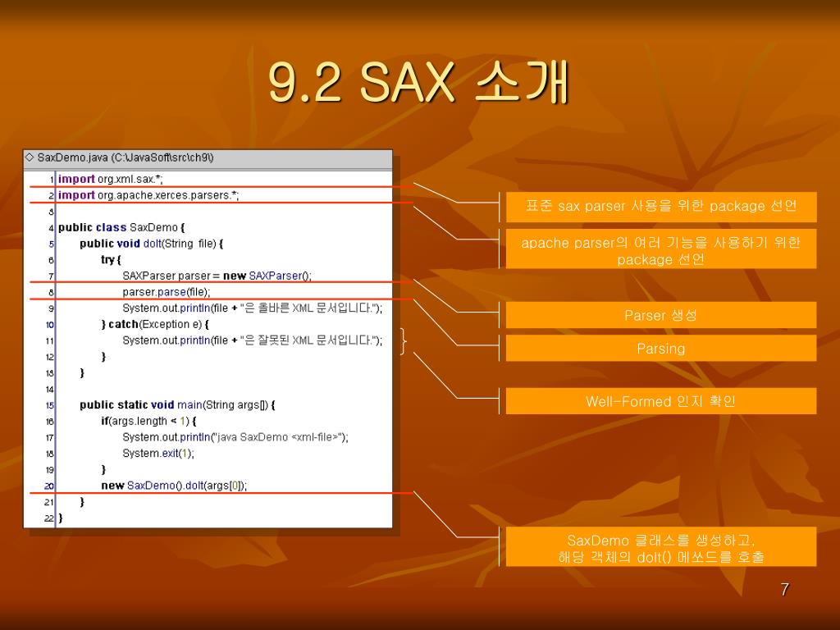The height and width of the screenshot is (630, 840).
Task: Select the SaxDemo.java title bar text
Action: [x=126, y=157]
